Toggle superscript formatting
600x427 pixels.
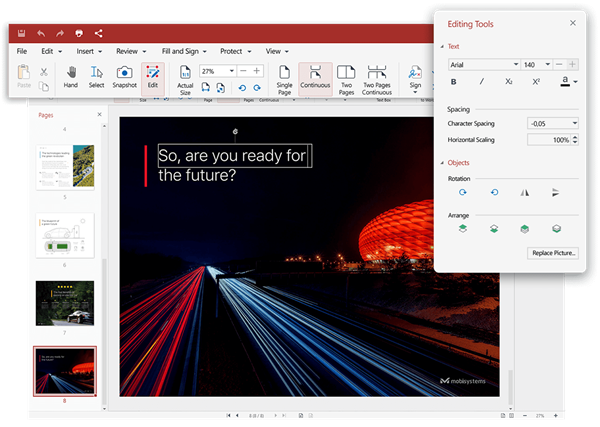coord(536,81)
